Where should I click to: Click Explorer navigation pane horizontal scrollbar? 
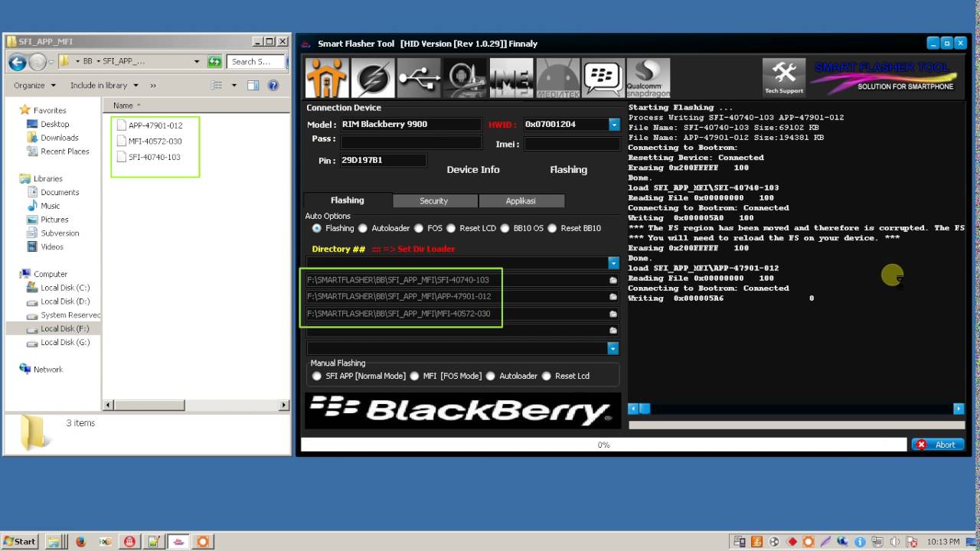click(196, 405)
